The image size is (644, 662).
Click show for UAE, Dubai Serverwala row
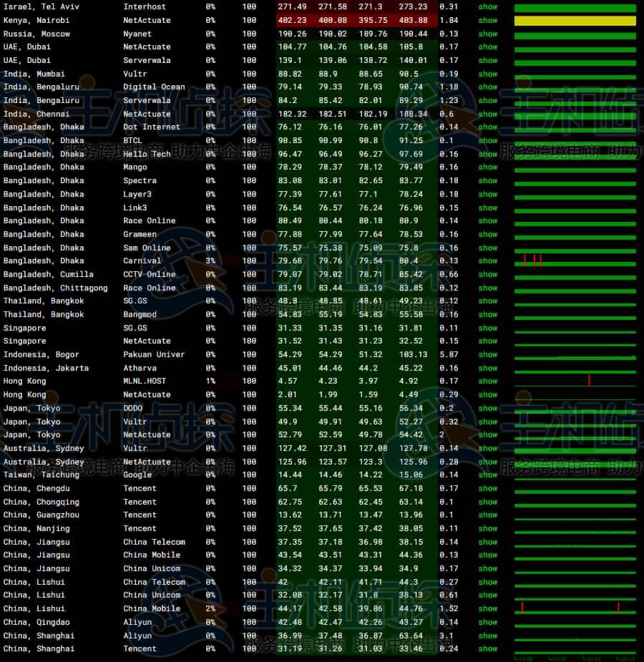pyautogui.click(x=487, y=60)
